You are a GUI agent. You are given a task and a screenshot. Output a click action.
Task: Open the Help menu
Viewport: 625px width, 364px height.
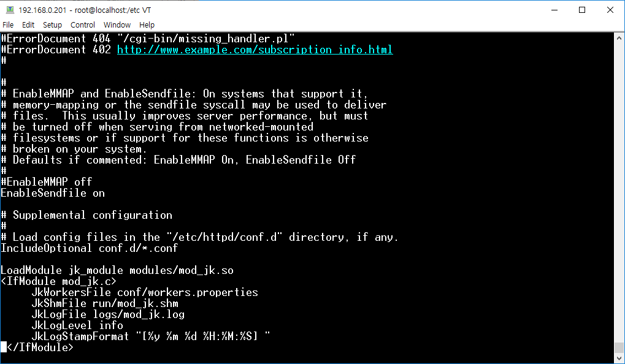(147, 25)
